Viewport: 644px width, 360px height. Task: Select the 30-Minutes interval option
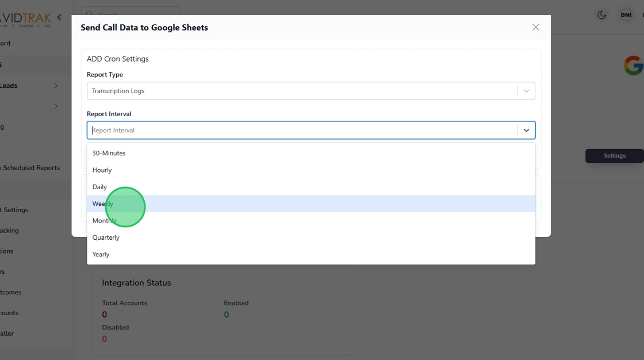[311, 154]
